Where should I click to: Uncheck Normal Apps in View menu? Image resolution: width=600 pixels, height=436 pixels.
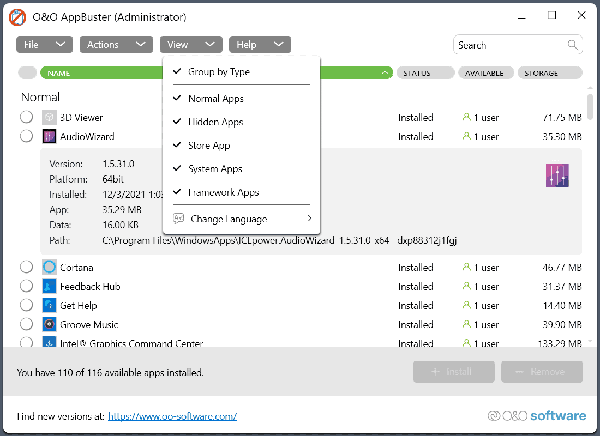click(x=241, y=98)
